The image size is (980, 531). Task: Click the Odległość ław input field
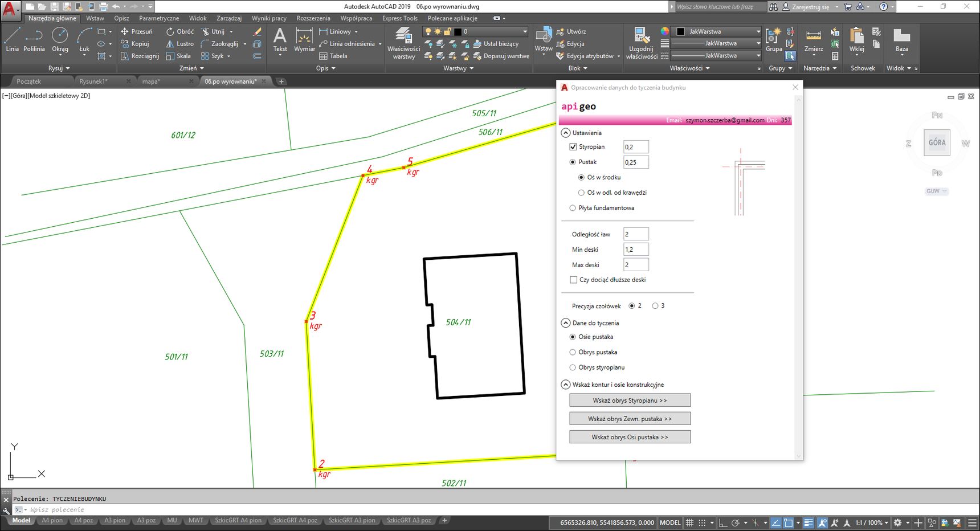(636, 234)
